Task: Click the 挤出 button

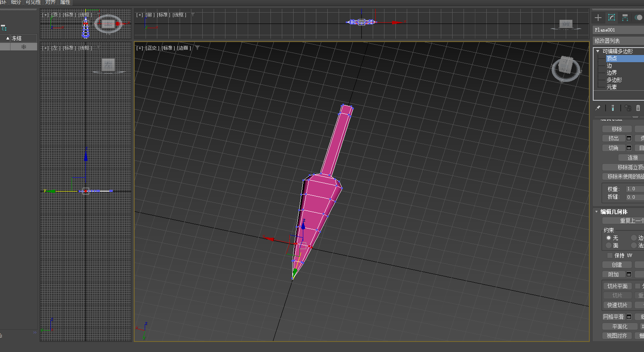Action: (x=614, y=138)
